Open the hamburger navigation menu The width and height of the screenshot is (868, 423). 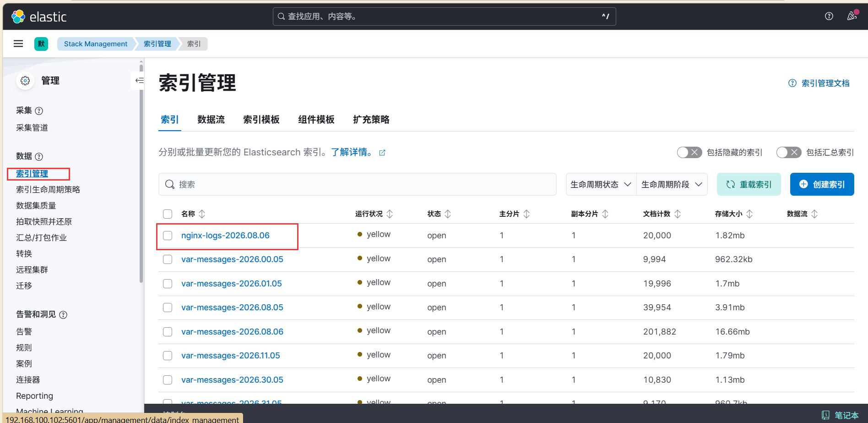click(x=18, y=44)
